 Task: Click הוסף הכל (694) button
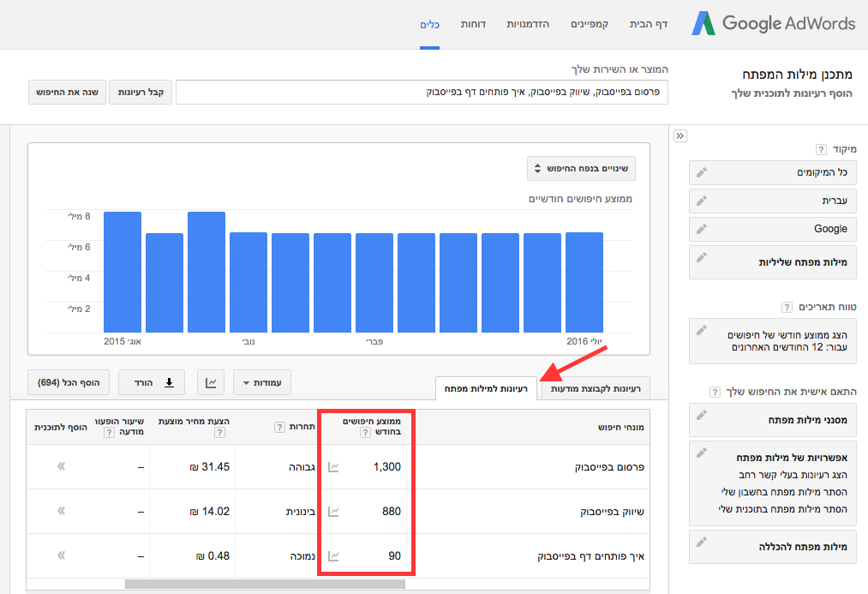click(69, 382)
